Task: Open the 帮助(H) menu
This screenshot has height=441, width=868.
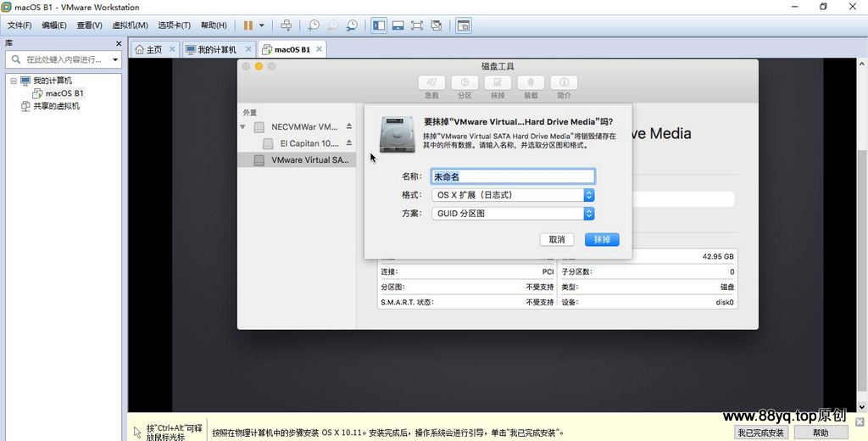Action: (x=214, y=25)
